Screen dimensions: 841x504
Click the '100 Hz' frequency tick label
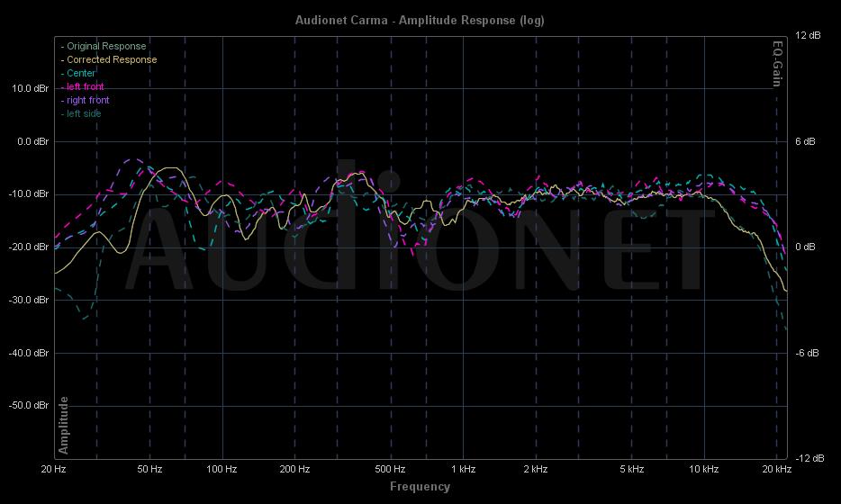(222, 469)
